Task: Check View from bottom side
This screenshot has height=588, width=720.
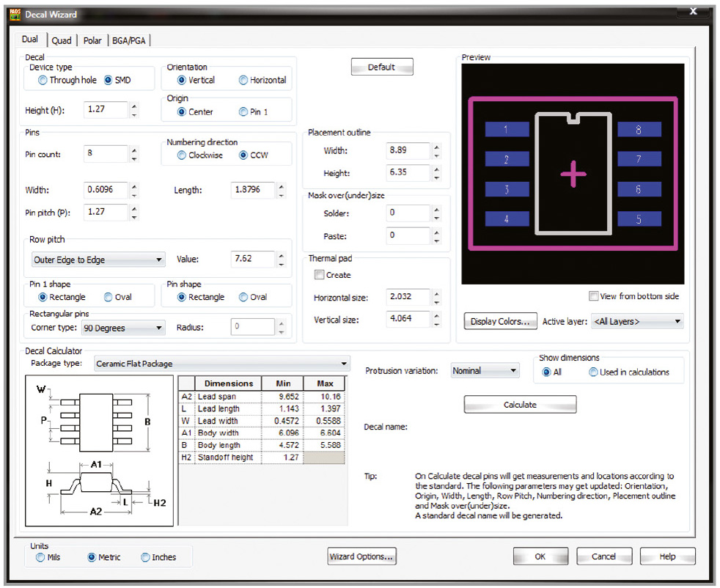Action: tap(594, 296)
